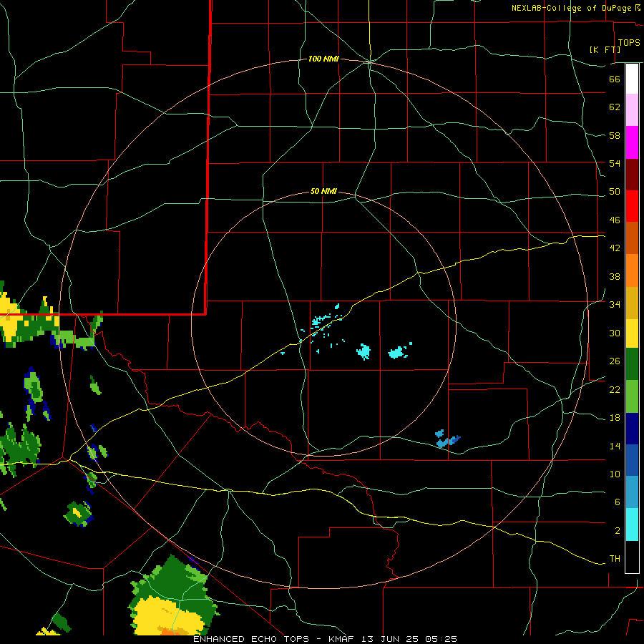Click the navy blue legend swatch
Screen dimensions: 644x644
tap(632, 429)
